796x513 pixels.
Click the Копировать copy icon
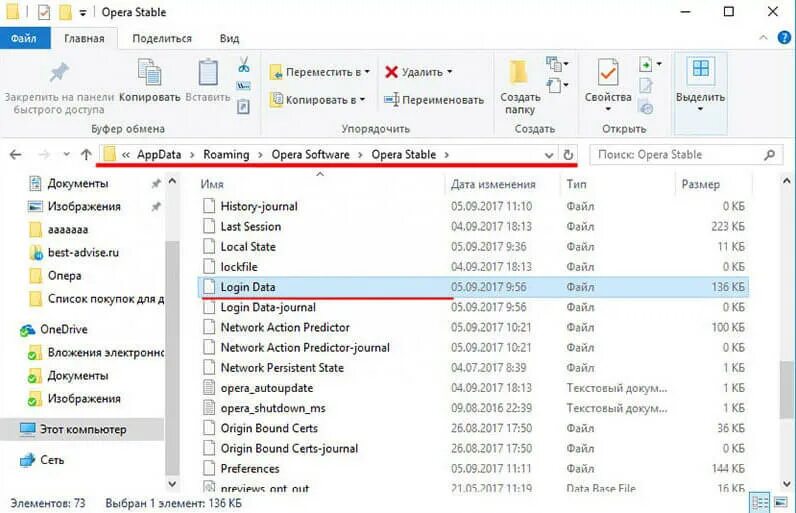[150, 72]
